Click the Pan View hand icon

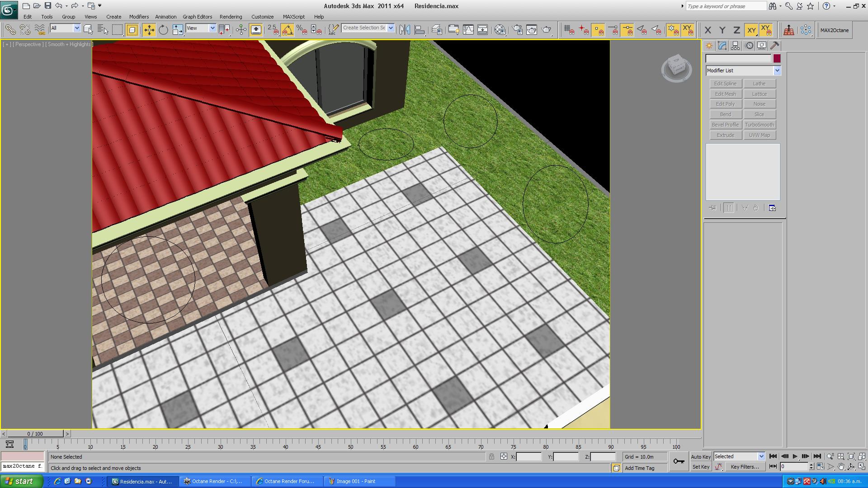[x=841, y=467]
